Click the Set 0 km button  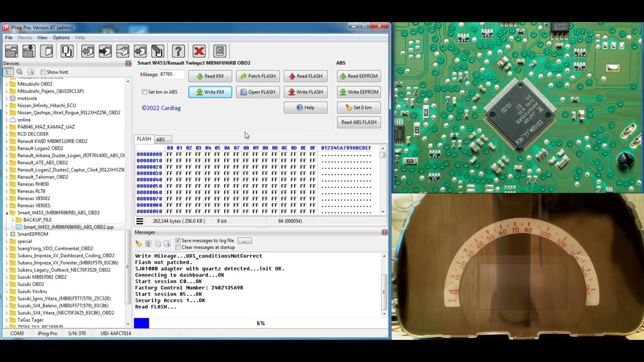click(359, 108)
